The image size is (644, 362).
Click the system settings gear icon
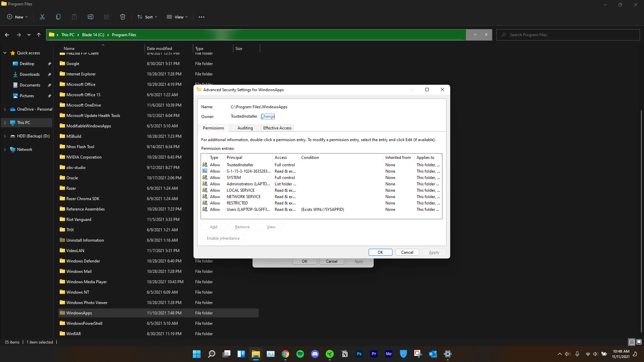(x=448, y=354)
